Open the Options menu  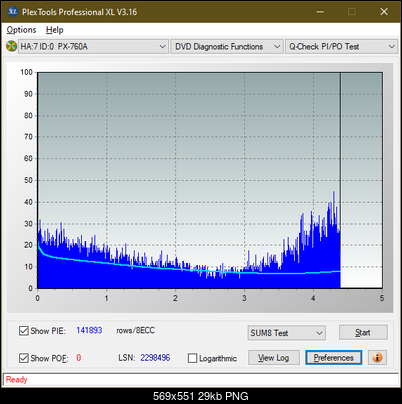tap(21, 30)
